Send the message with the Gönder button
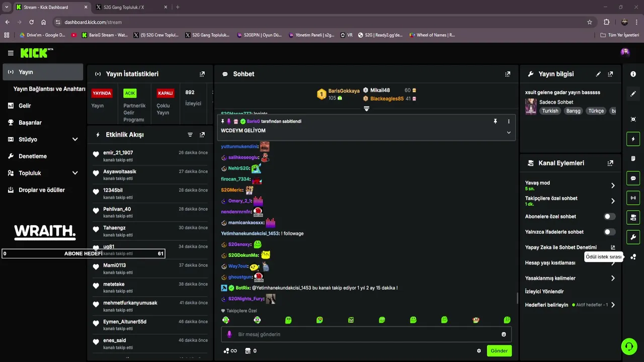The image size is (644, 362). [x=499, y=351]
